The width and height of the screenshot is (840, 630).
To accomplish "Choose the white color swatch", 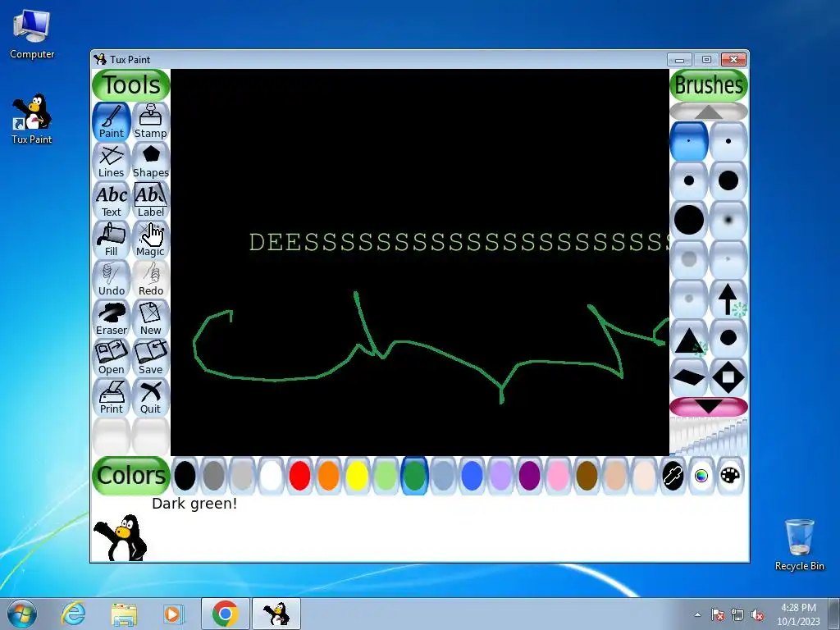I will (x=271, y=476).
